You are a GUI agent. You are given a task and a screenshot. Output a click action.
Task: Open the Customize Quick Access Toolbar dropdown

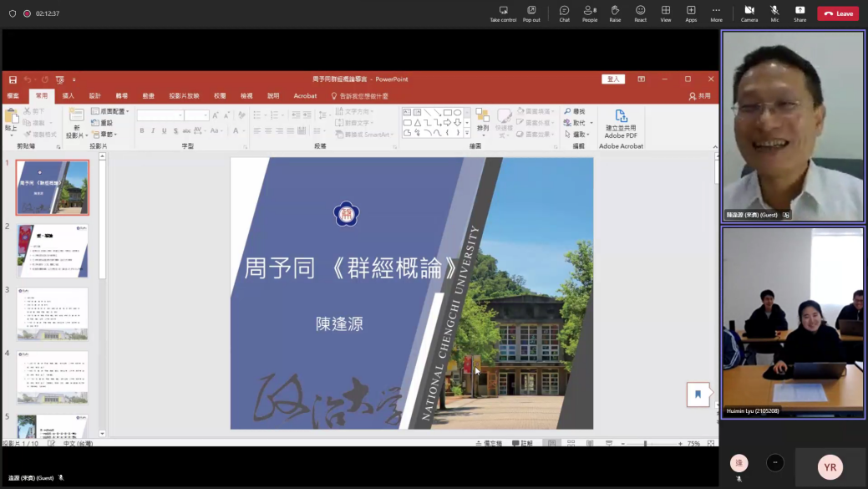[x=74, y=79]
